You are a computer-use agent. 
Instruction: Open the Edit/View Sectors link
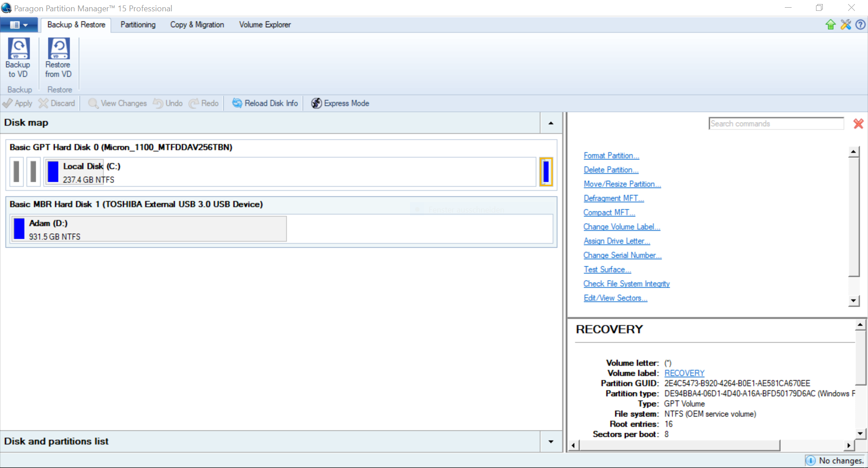615,298
